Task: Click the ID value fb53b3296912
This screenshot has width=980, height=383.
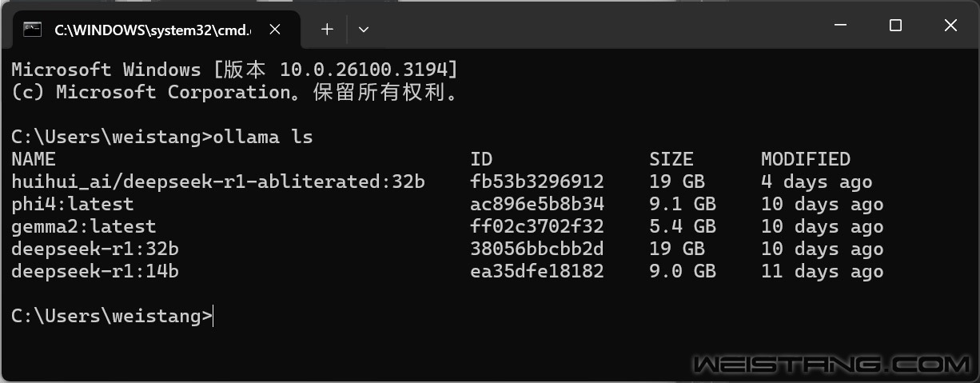Action: [x=537, y=182]
